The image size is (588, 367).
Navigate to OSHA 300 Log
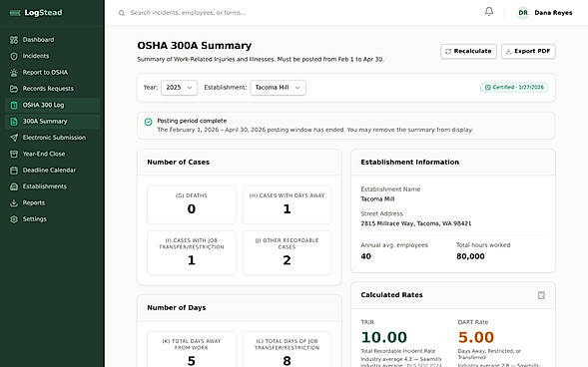tap(53, 105)
